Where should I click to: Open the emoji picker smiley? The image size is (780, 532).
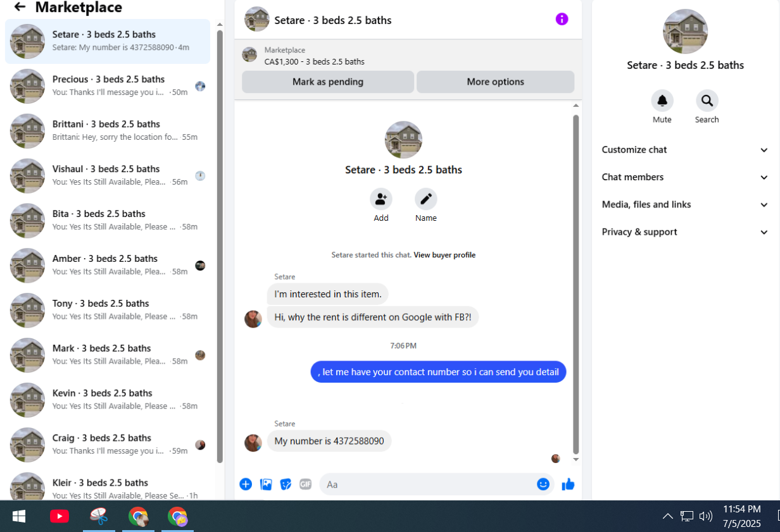(x=543, y=484)
